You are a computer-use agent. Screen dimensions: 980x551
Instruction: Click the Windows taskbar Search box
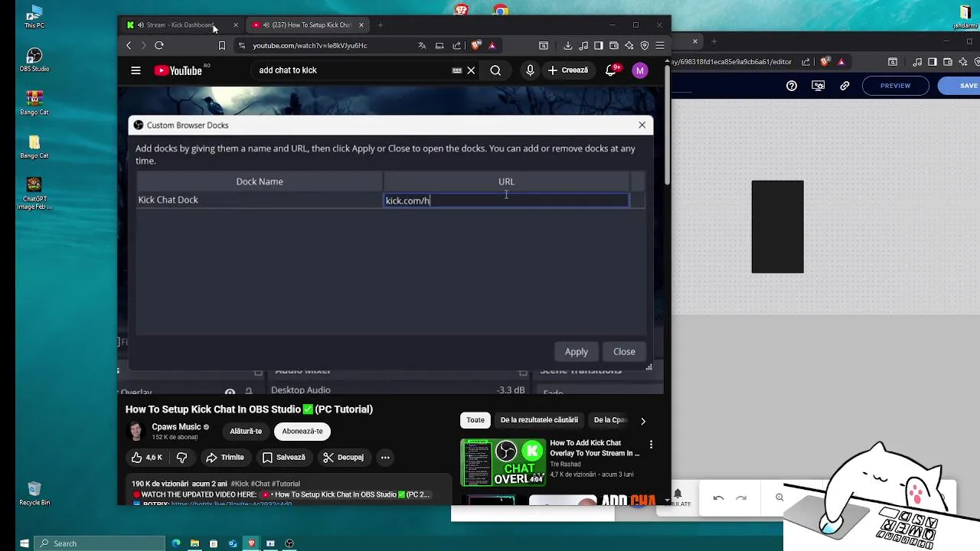[x=100, y=543]
